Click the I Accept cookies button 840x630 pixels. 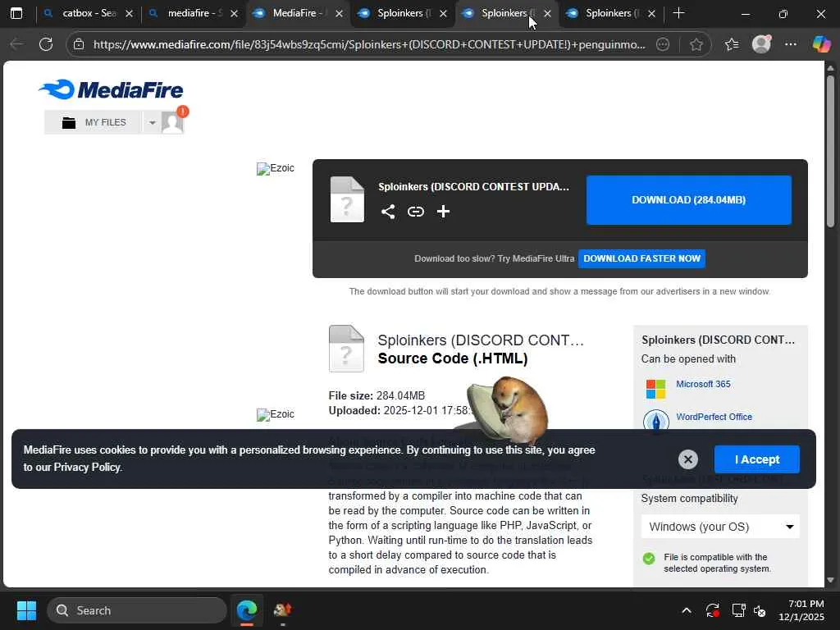click(756, 459)
